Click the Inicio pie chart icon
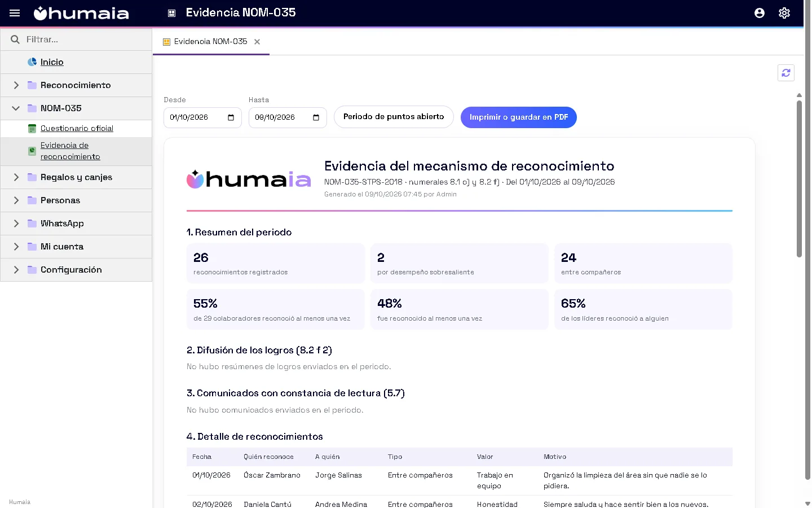This screenshot has height=508, width=812. 32,62
